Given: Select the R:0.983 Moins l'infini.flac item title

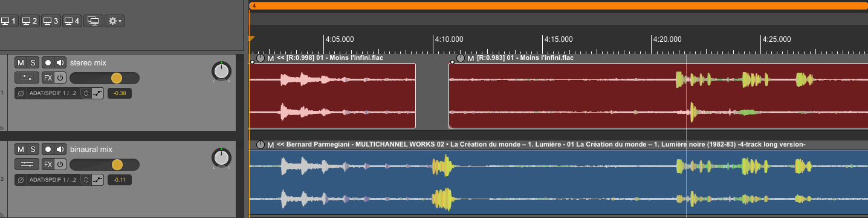Looking at the screenshot, I should 525,58.
